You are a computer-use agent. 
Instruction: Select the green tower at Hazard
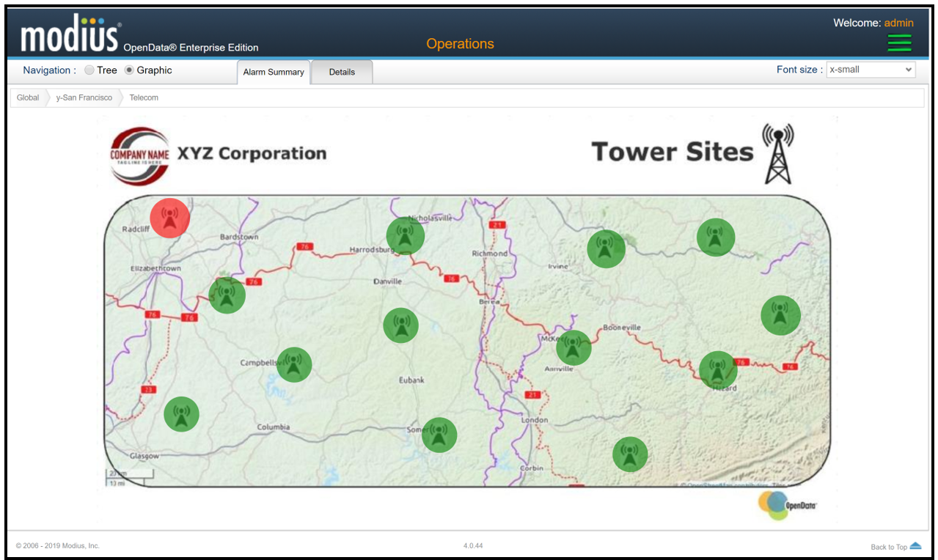click(x=718, y=370)
